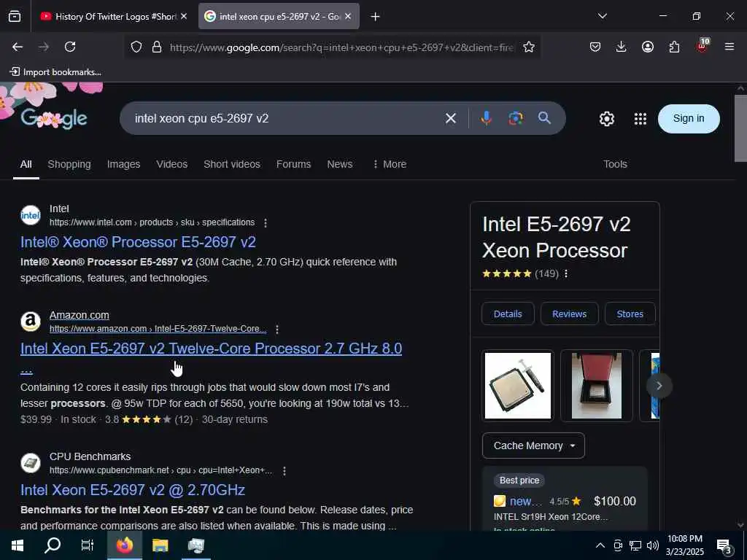This screenshot has height=560, width=747.
Task: Focus the Google search input field
Action: pos(286,118)
